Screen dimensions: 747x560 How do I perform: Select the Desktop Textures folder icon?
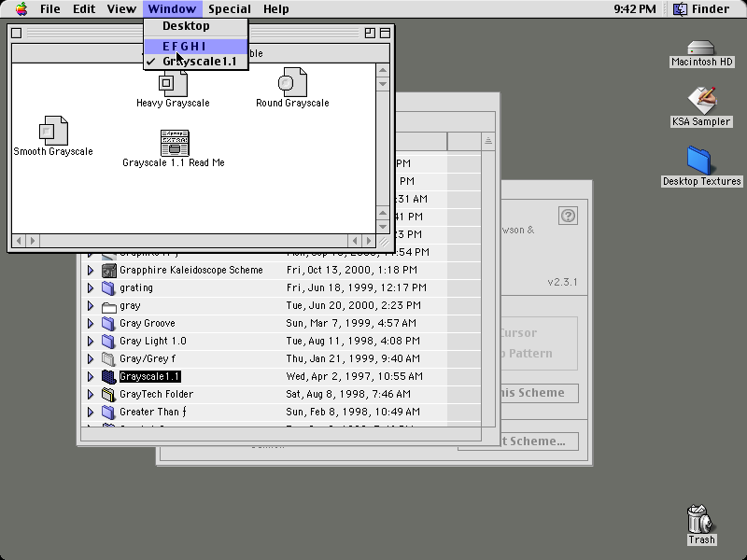tap(698, 161)
